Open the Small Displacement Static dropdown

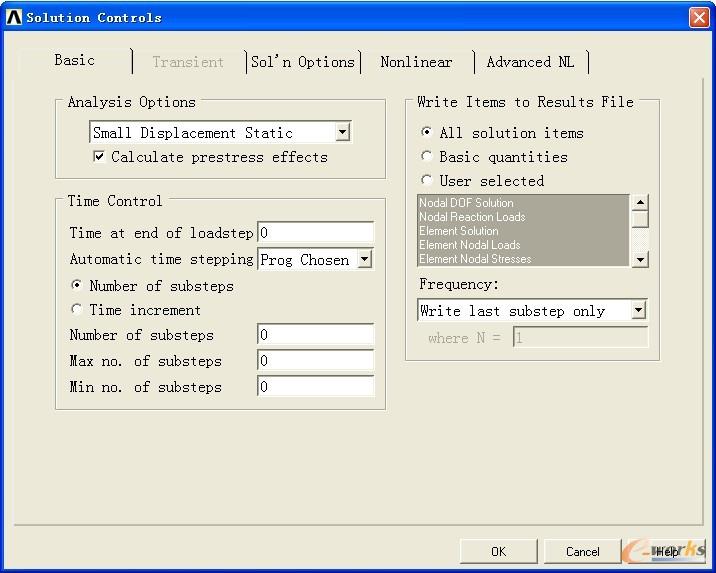pos(342,132)
